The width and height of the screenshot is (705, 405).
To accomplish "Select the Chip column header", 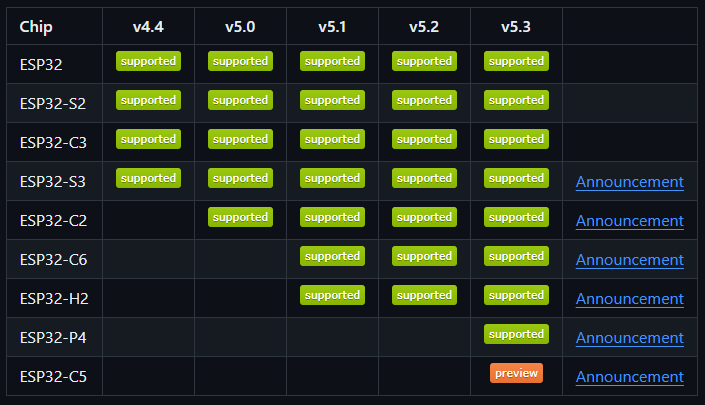I will click(x=54, y=26).
